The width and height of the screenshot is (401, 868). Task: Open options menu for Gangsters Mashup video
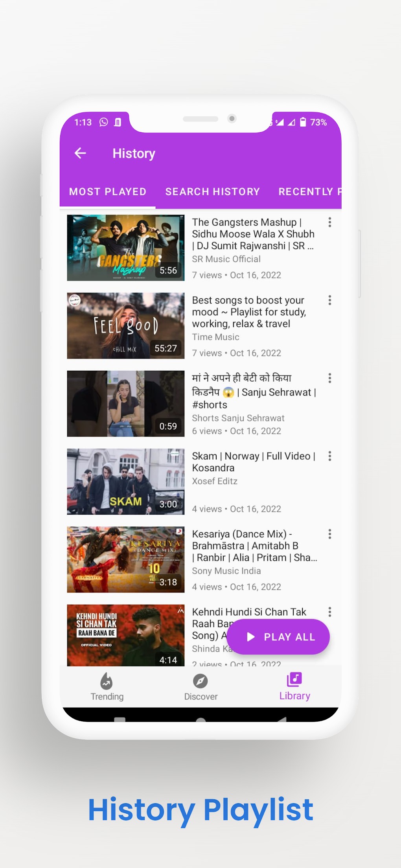point(330,222)
